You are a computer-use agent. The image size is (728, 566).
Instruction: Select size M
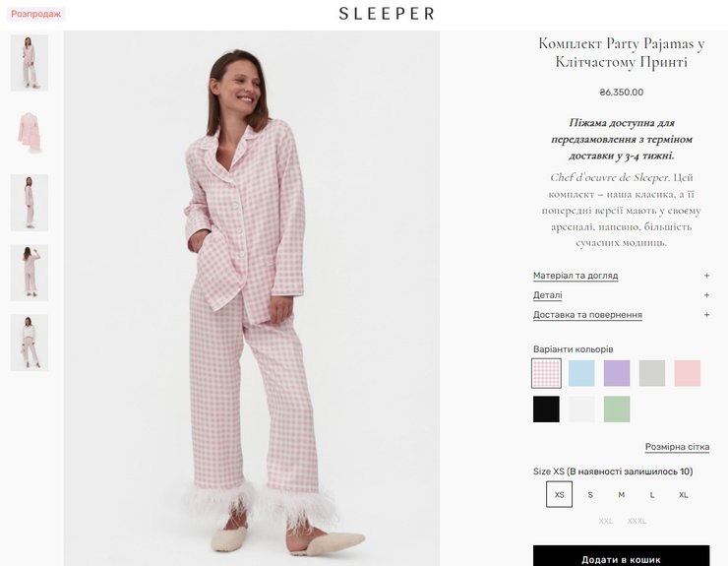coord(621,495)
